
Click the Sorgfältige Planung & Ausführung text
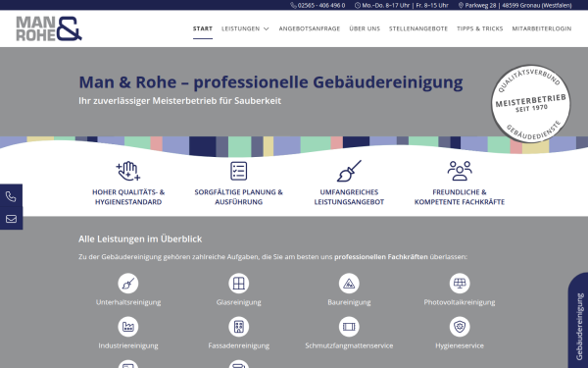point(238,197)
